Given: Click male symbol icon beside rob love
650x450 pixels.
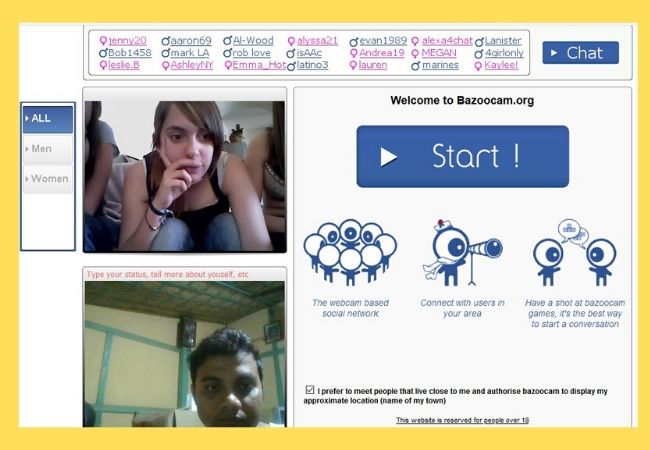Looking at the screenshot, I should [227, 53].
